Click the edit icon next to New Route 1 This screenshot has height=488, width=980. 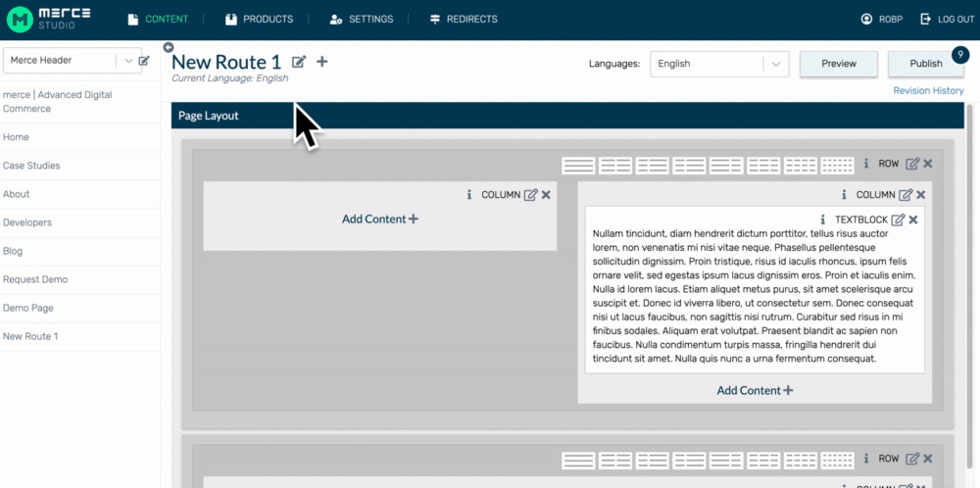click(299, 63)
